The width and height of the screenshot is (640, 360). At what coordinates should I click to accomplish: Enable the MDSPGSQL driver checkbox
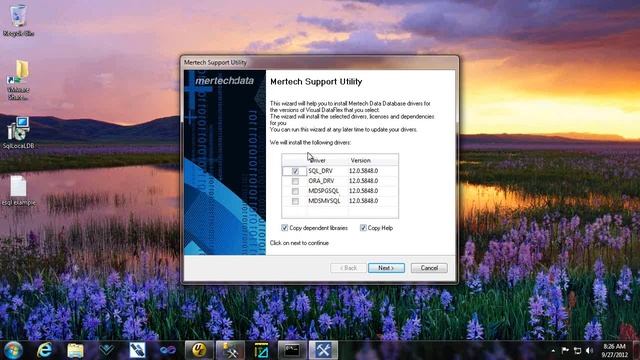pos(295,191)
